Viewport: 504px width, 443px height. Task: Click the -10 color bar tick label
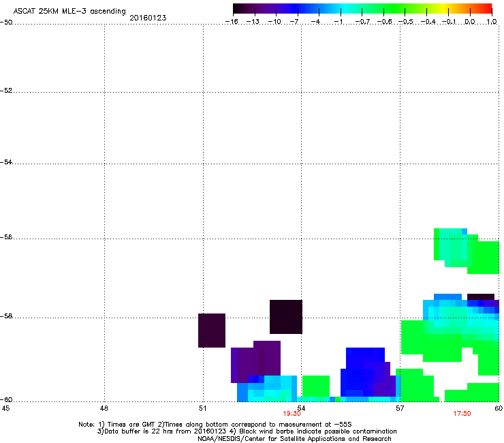274,22
